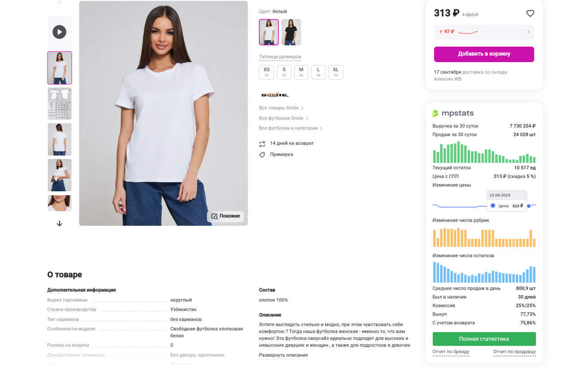The height and width of the screenshot is (368, 588).
Task: Open seller report link
Action: tap(514, 352)
